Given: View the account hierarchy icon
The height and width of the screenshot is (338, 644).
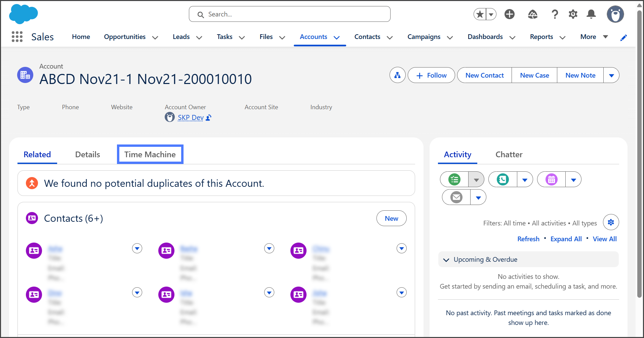Looking at the screenshot, I should tap(397, 75).
